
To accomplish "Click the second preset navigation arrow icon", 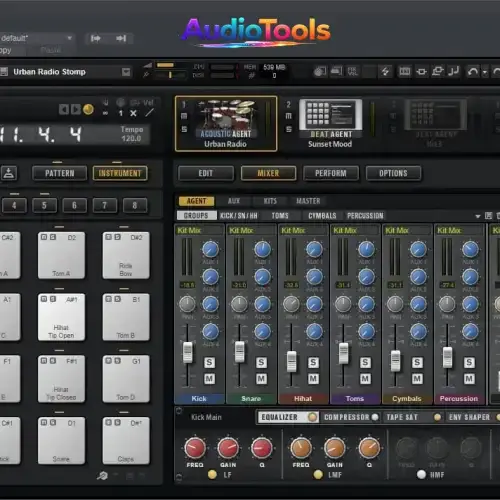I will pyautogui.click(x=121, y=39).
